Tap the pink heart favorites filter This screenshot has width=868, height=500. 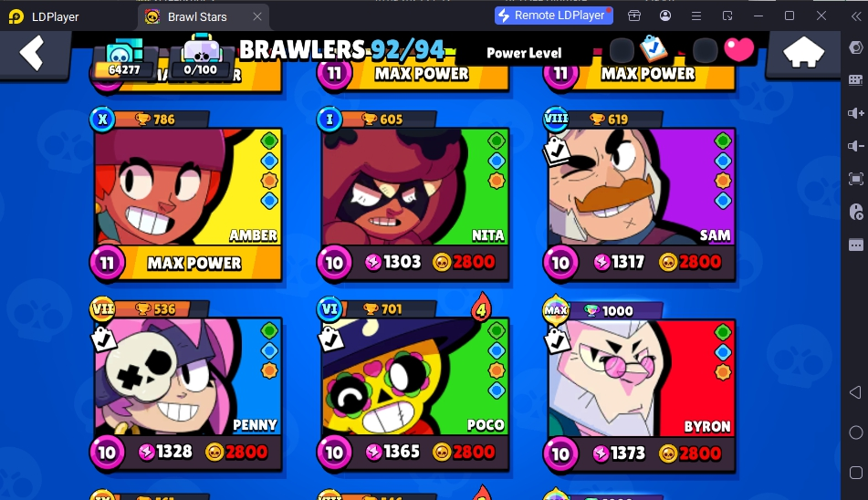tap(739, 50)
